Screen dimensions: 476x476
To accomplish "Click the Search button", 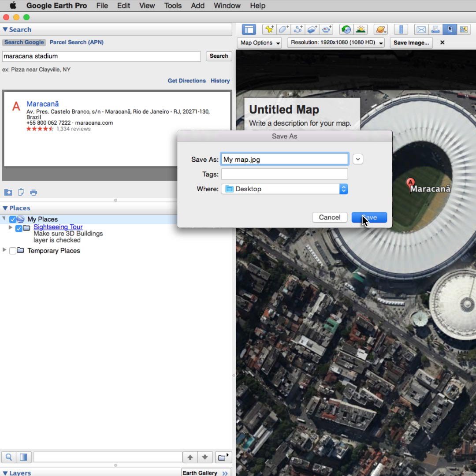I will [219, 56].
